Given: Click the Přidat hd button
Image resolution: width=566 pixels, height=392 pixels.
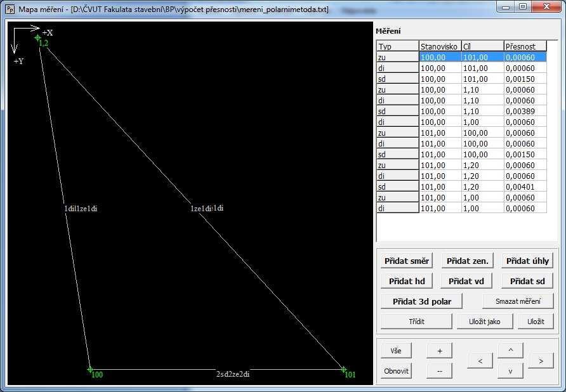Looking at the screenshot, I should 407,281.
